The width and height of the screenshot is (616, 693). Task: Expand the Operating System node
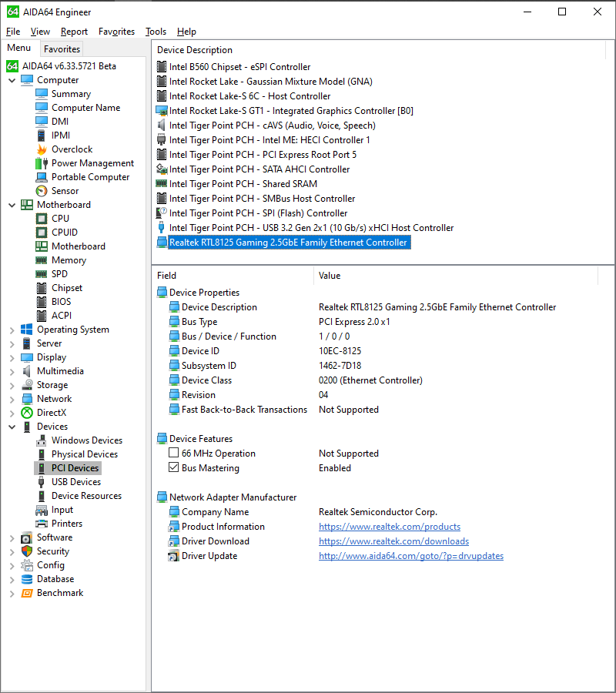click(x=12, y=330)
